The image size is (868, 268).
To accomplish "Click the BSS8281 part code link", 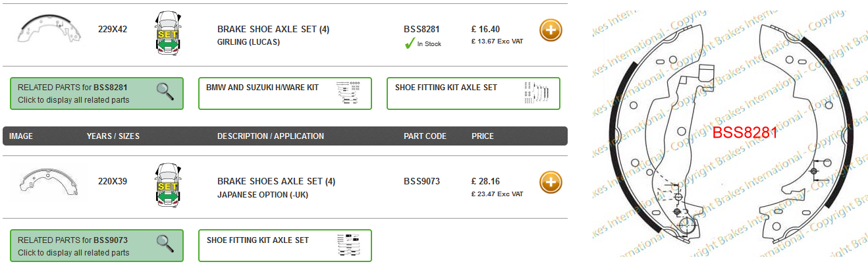I will point(421,29).
